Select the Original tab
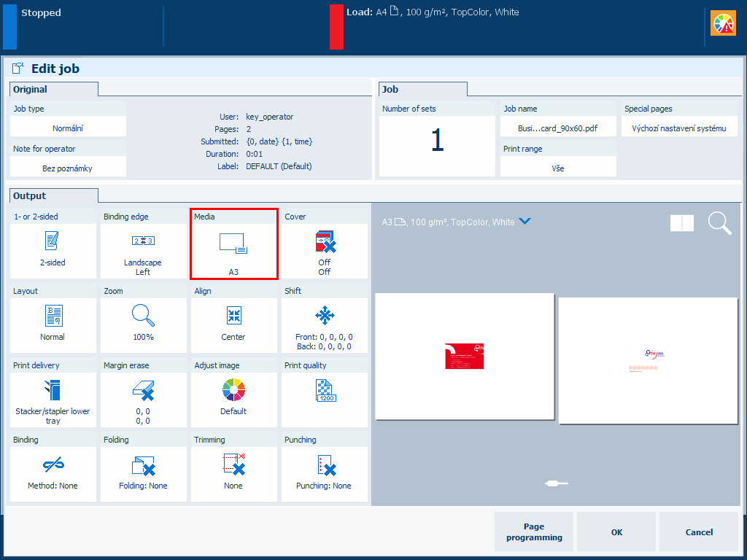The image size is (747, 560). point(31,90)
